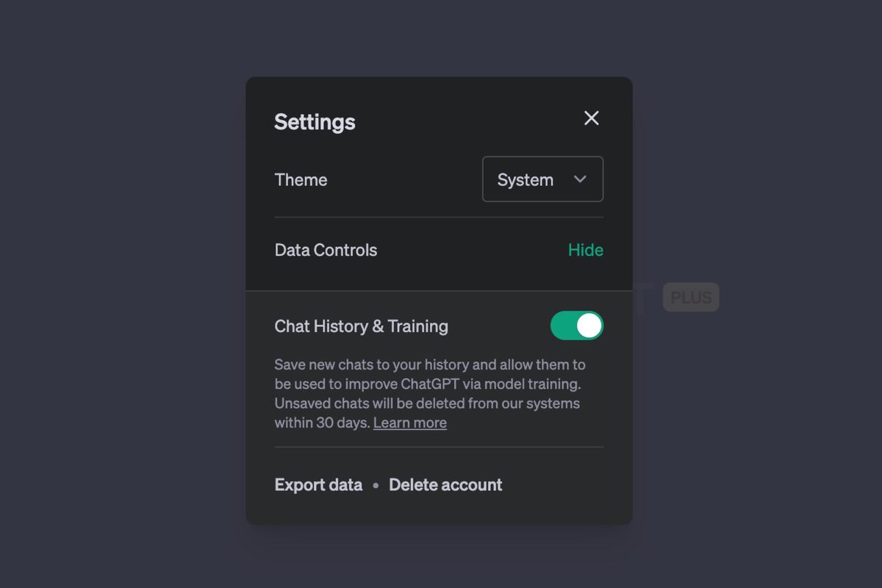Click the chevron icon beside System
This screenshot has width=882, height=588.
pos(580,179)
